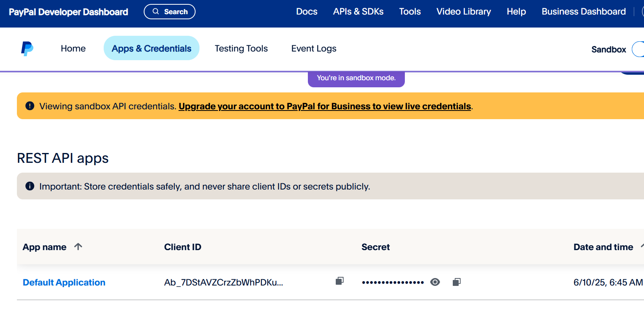Image resolution: width=644 pixels, height=315 pixels.
Task: Click the REST API apps heading
Action: click(63, 158)
